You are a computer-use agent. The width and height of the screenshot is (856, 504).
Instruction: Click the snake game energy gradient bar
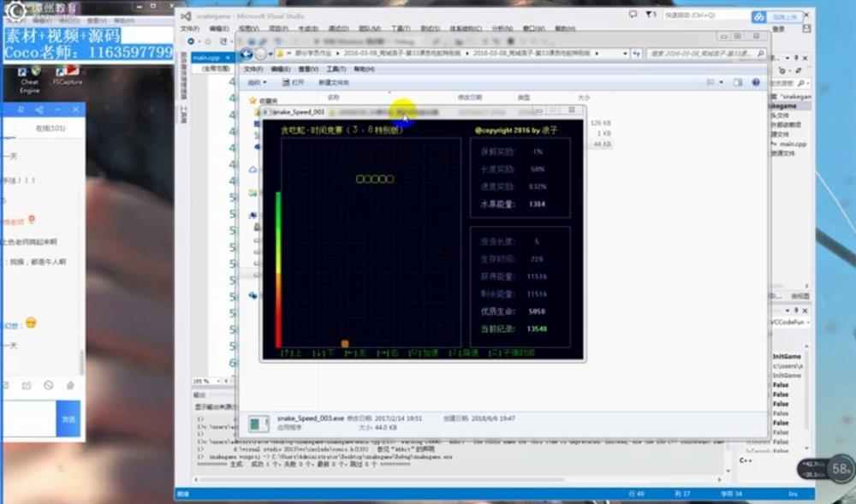tap(278, 270)
